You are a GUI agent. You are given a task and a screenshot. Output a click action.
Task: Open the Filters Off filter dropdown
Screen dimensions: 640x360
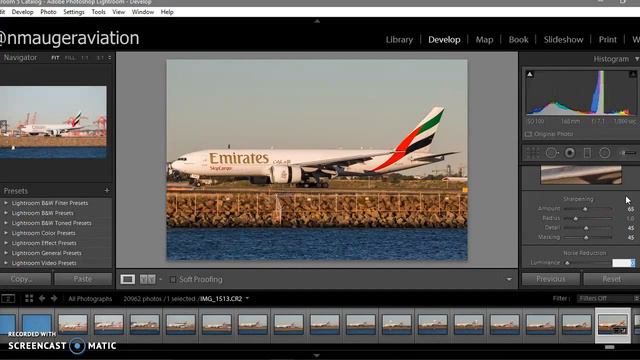pyautogui.click(x=608, y=299)
